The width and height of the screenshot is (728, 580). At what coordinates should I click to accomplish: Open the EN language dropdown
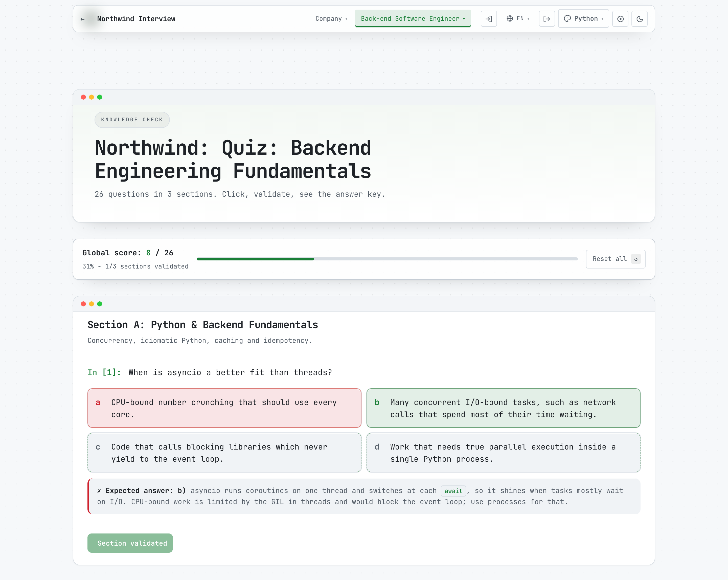coord(518,18)
